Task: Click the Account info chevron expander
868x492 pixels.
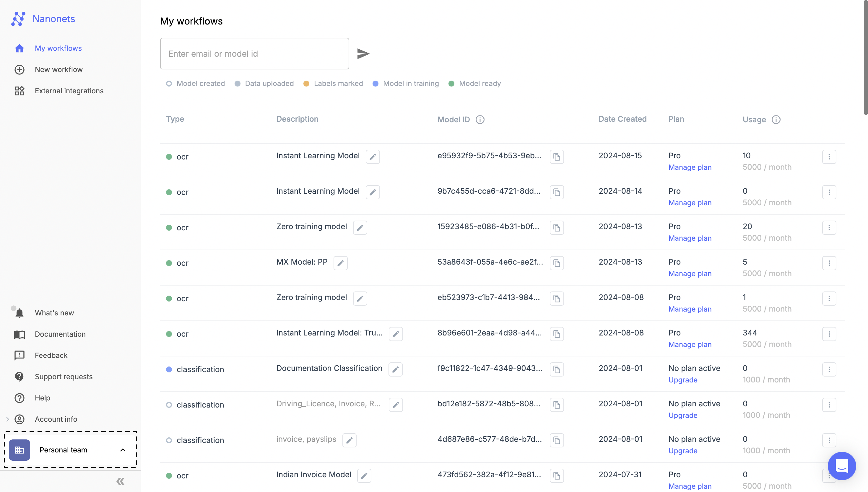Action: click(x=7, y=419)
